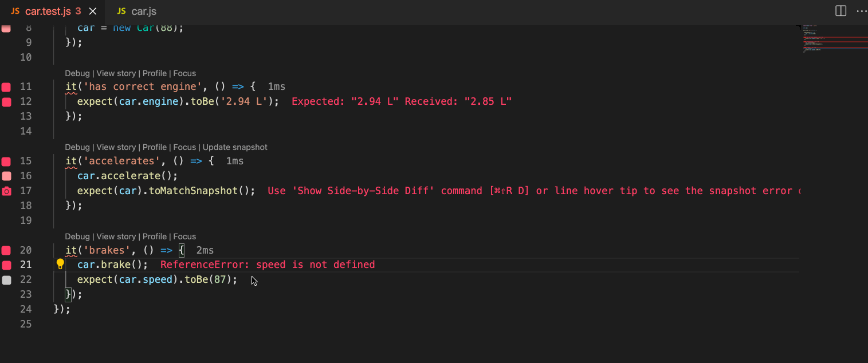Toggle the light red marker on line 16
This screenshot has width=868, height=363.
point(6,176)
